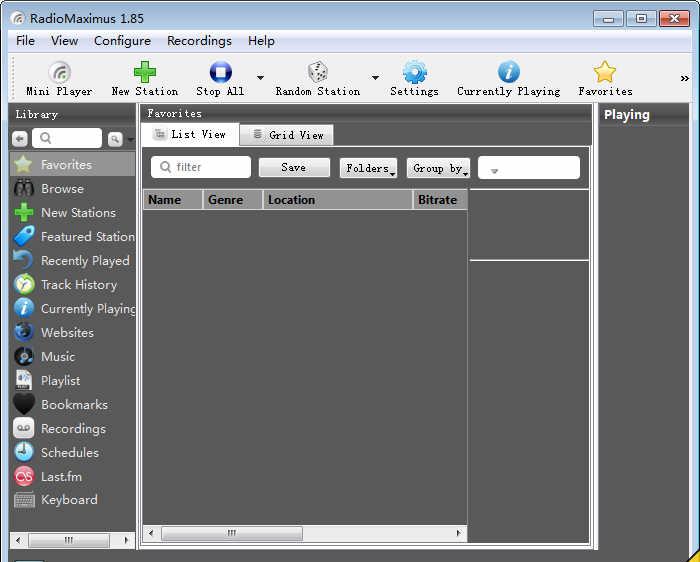Image resolution: width=700 pixels, height=562 pixels.
Task: Click the Library search input field
Action: click(67, 138)
